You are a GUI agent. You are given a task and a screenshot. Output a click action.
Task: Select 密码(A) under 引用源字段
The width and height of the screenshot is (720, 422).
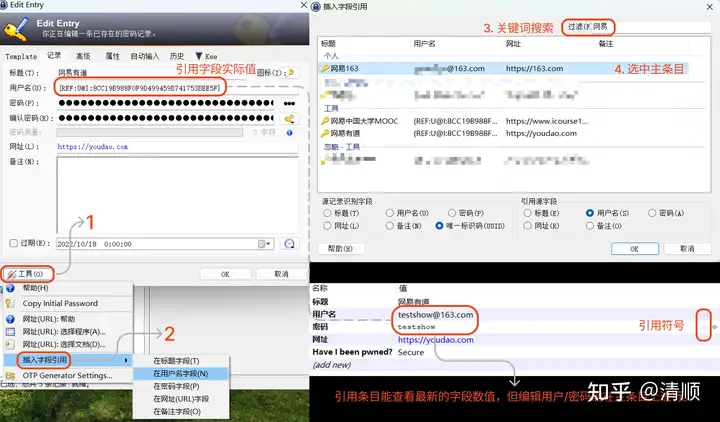point(652,213)
